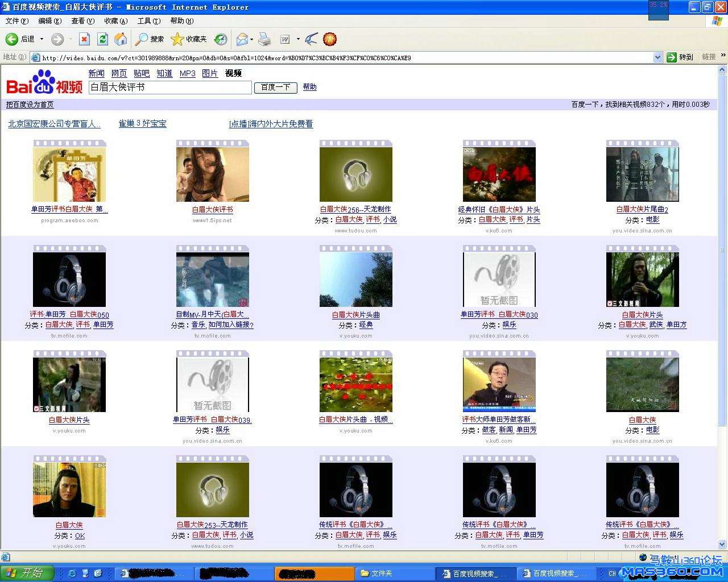728x582 pixels.
Task: Click the address bar URL field
Action: click(x=346, y=57)
